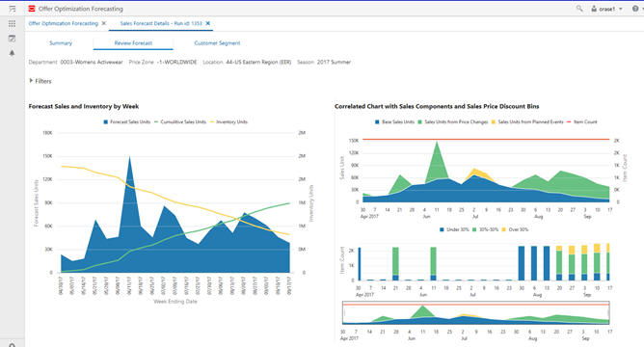
Task: Open the notifications bell icon
Action: 12,53
